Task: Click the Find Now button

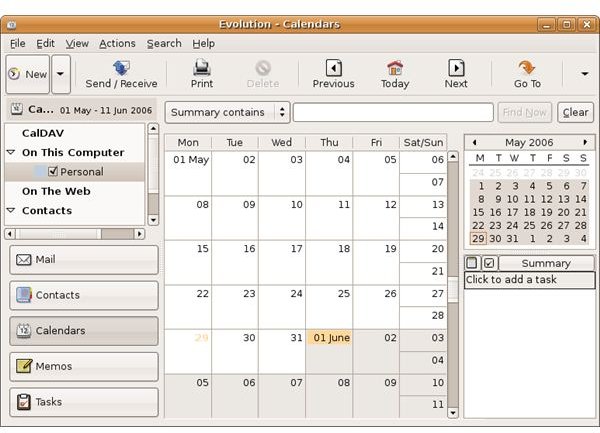Action: 525,112
